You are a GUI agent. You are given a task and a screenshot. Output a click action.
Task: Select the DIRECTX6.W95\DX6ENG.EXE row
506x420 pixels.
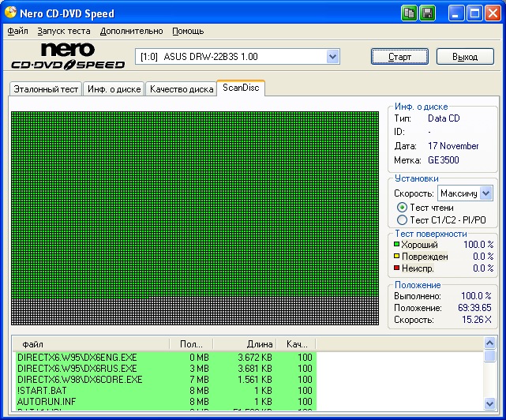166,358
